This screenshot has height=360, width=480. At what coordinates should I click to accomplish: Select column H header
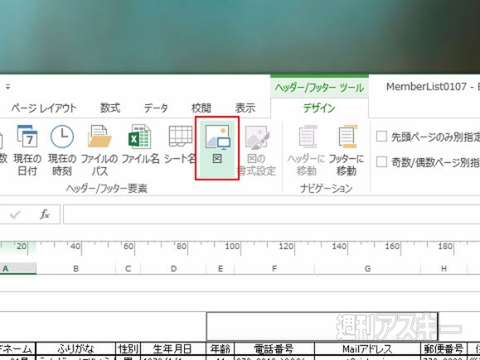click(x=444, y=268)
